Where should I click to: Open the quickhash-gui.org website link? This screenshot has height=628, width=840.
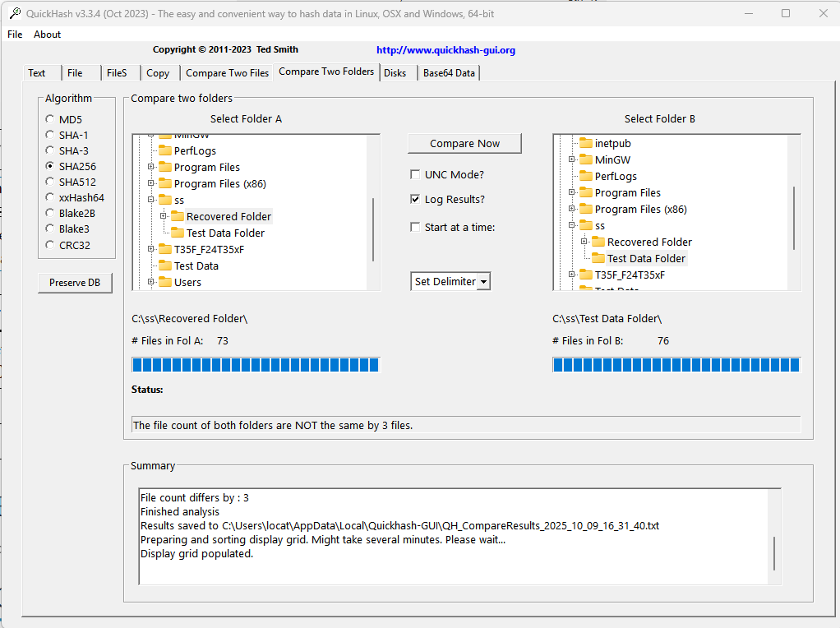point(445,49)
